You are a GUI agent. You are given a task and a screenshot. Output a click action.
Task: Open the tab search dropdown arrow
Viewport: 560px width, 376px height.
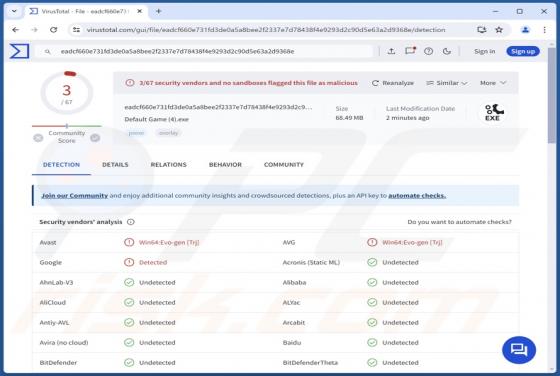point(14,11)
